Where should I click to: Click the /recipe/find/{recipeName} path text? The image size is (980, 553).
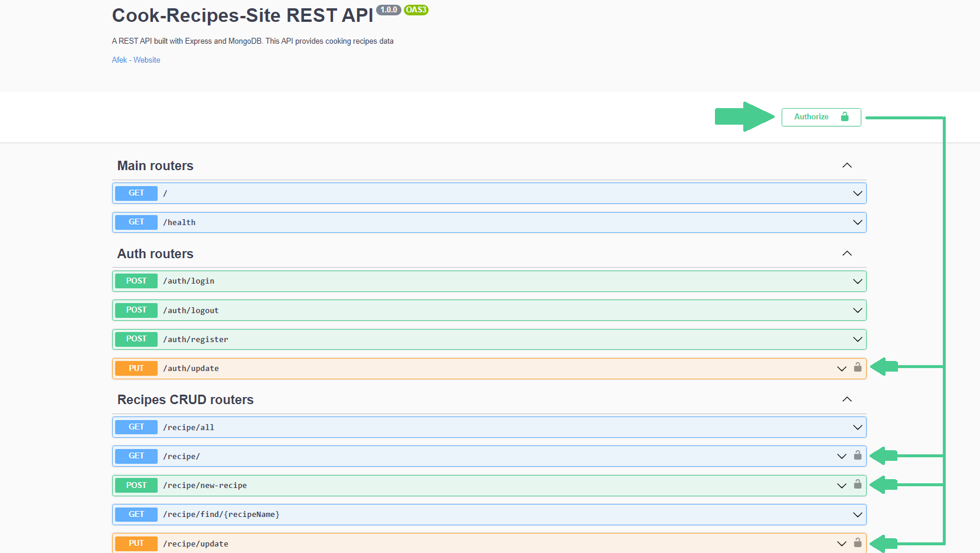click(221, 515)
